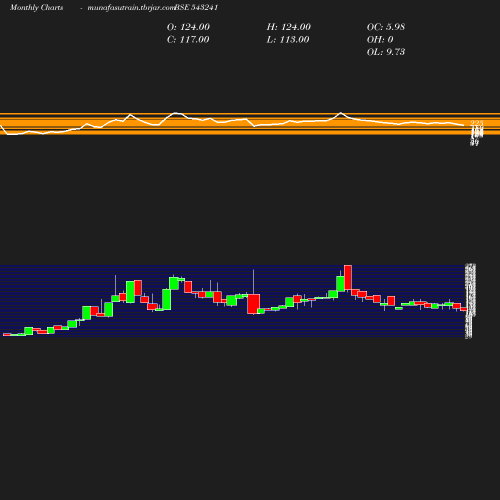
Task: Click the 'Monthly Charts' title text
Action: (37, 8)
